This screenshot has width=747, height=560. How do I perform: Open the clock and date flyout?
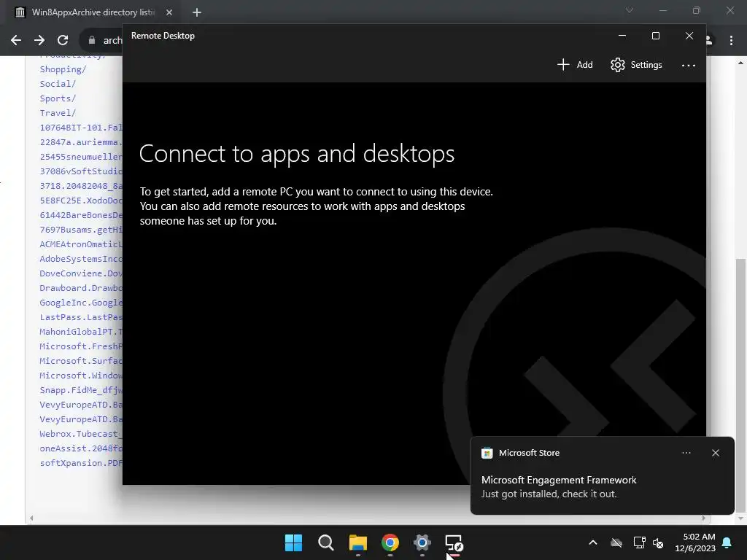pos(695,542)
